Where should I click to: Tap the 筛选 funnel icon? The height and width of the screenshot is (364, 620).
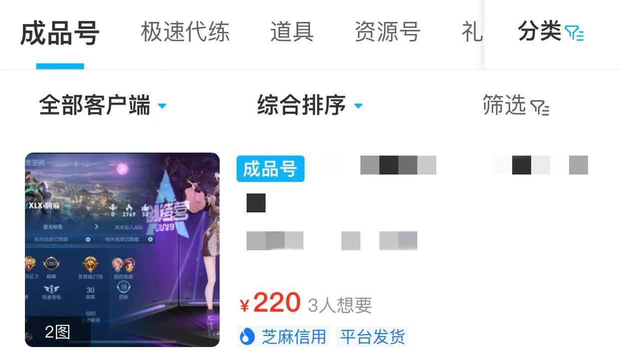pos(540,107)
